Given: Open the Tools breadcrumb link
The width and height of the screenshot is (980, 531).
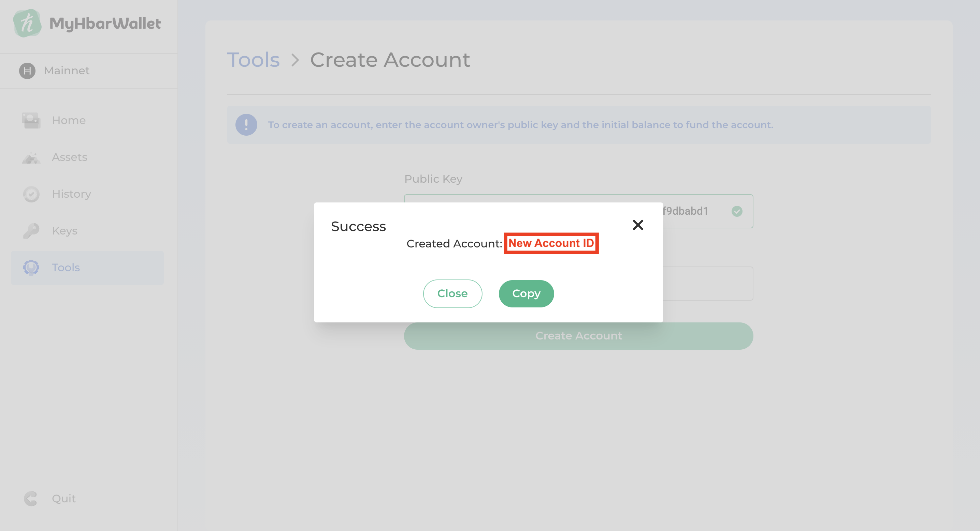Looking at the screenshot, I should coord(254,60).
